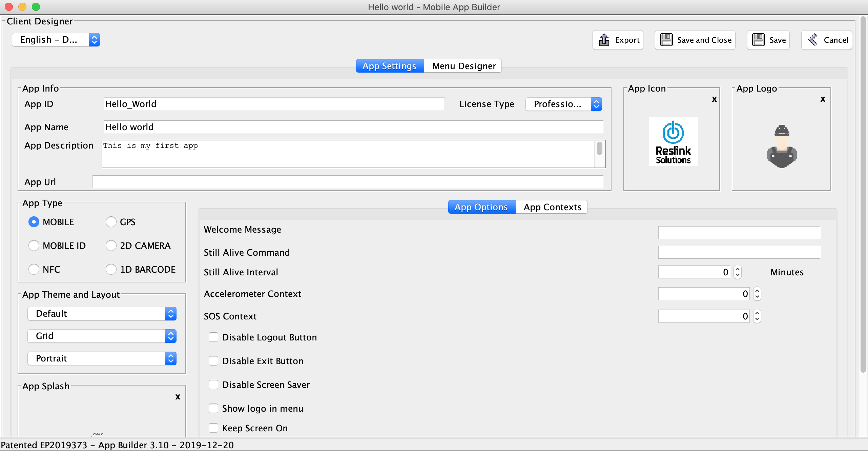Screen dimensions: 868x451
Task: Click the Cancel back-arrow icon
Action: (813, 40)
